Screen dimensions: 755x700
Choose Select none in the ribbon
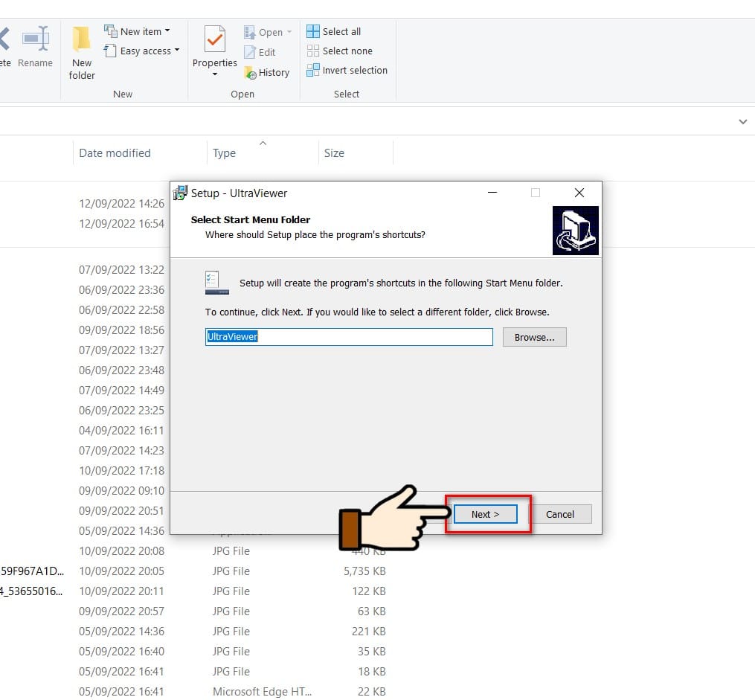click(339, 51)
